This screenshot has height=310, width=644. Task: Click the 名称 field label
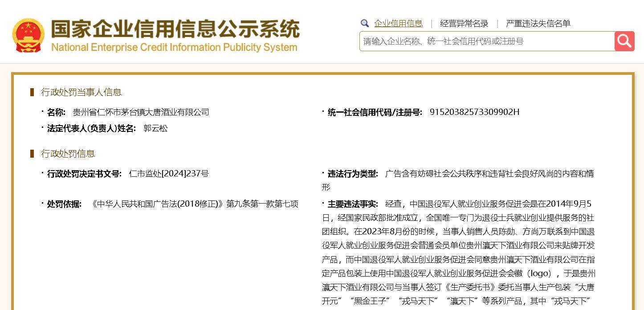(56, 112)
